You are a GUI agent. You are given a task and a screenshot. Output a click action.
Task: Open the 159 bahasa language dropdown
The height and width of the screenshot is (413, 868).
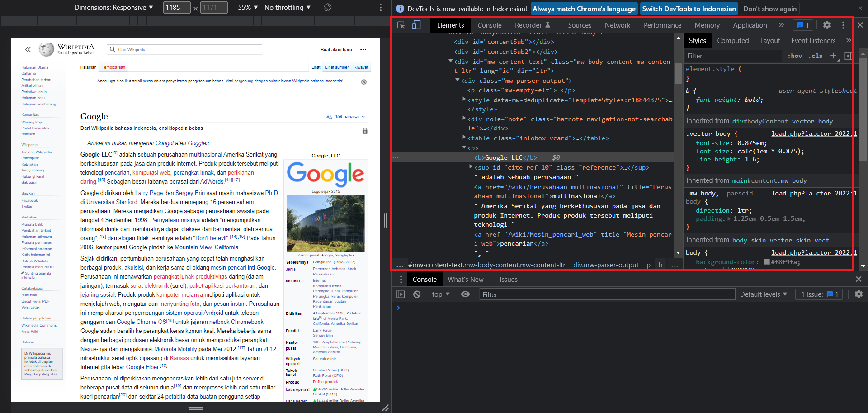point(345,117)
